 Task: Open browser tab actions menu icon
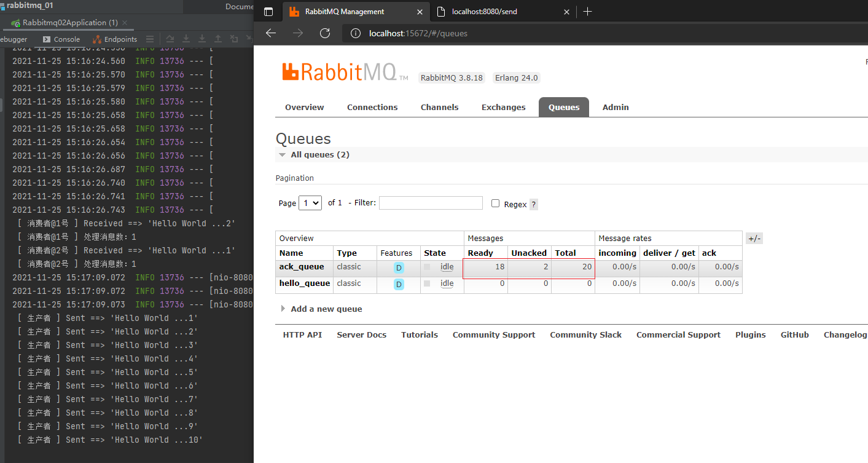click(268, 12)
